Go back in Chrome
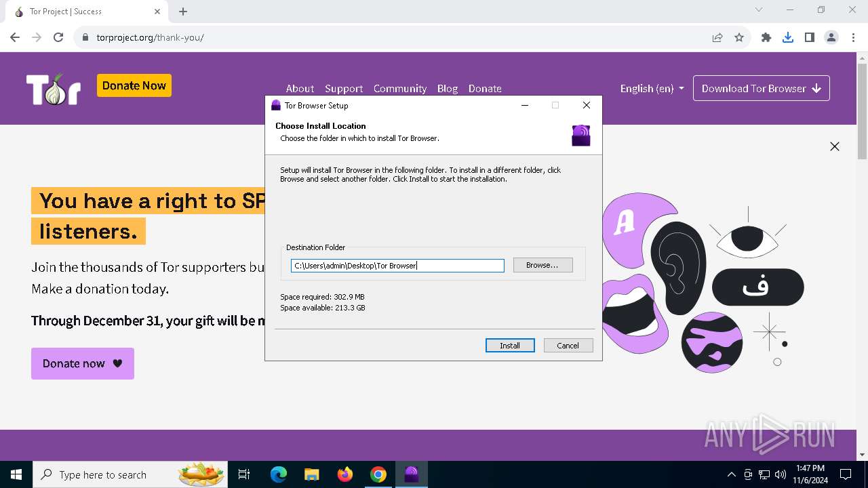 pos(15,37)
